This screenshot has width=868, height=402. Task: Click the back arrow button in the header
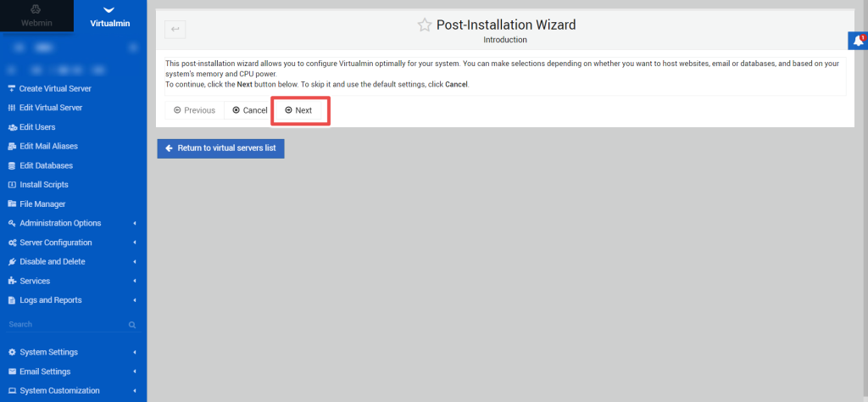tap(175, 29)
